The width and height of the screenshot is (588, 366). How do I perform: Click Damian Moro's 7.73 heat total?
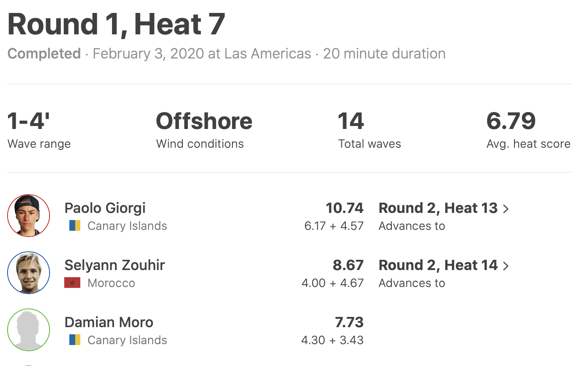point(349,322)
